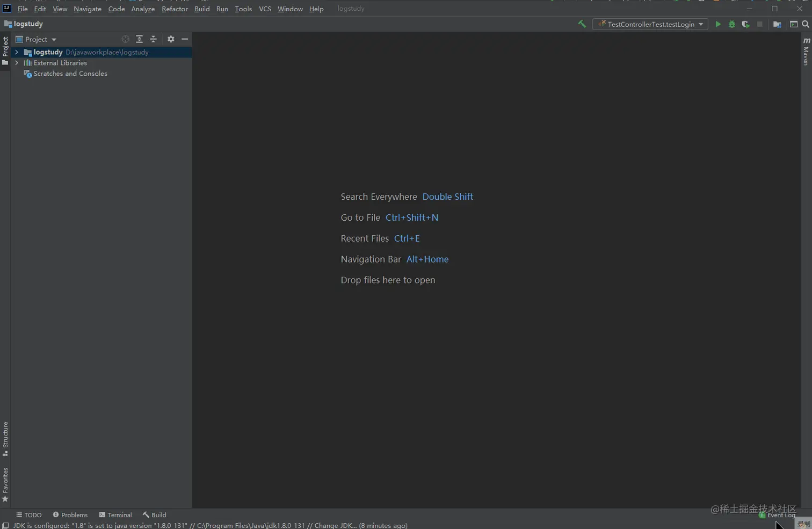Open the Problems tab
Viewport: 812px width, 529px height.
pyautogui.click(x=70, y=515)
